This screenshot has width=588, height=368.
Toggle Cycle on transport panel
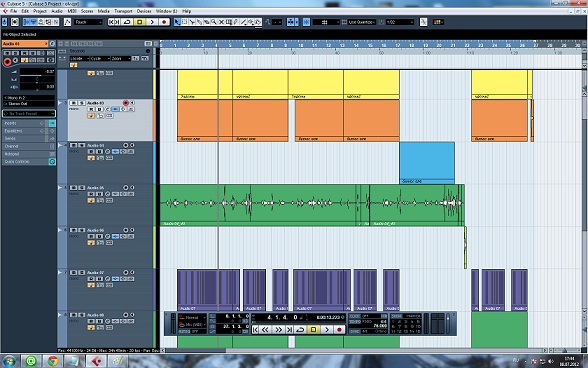click(300, 330)
